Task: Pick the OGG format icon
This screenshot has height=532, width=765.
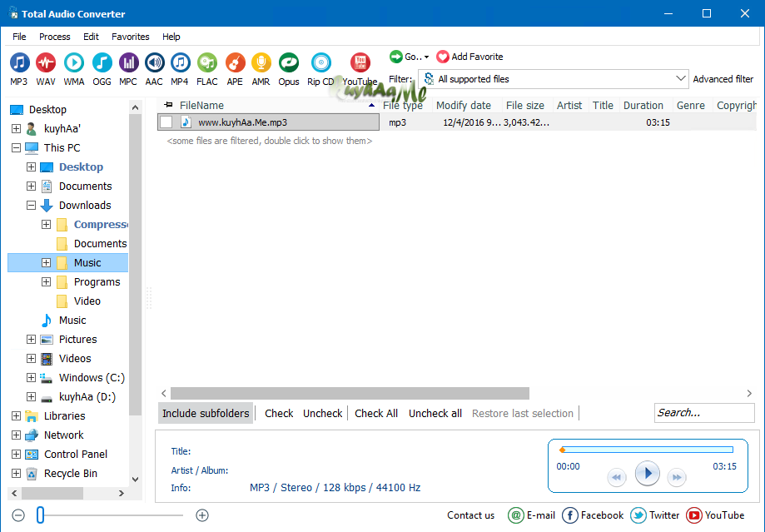Action: 102,63
